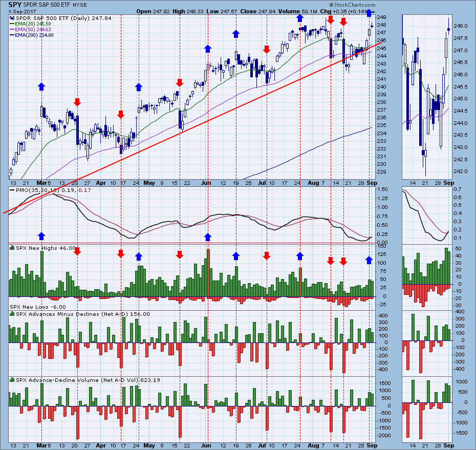Select the EMA(20) 245.58 legend entry

point(33,24)
